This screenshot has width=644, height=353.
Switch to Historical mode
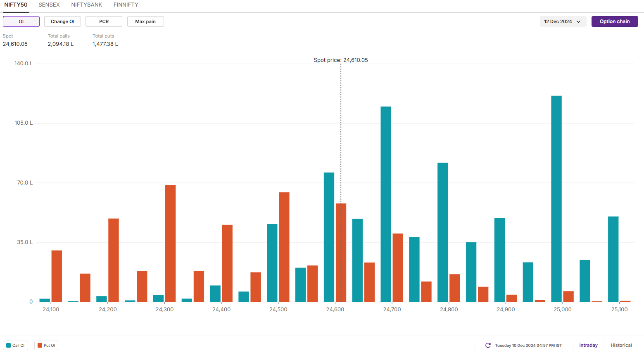click(621, 345)
